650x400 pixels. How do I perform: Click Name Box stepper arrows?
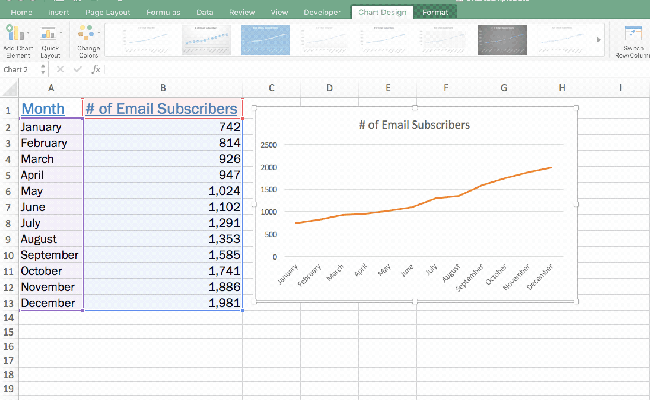[x=43, y=69]
